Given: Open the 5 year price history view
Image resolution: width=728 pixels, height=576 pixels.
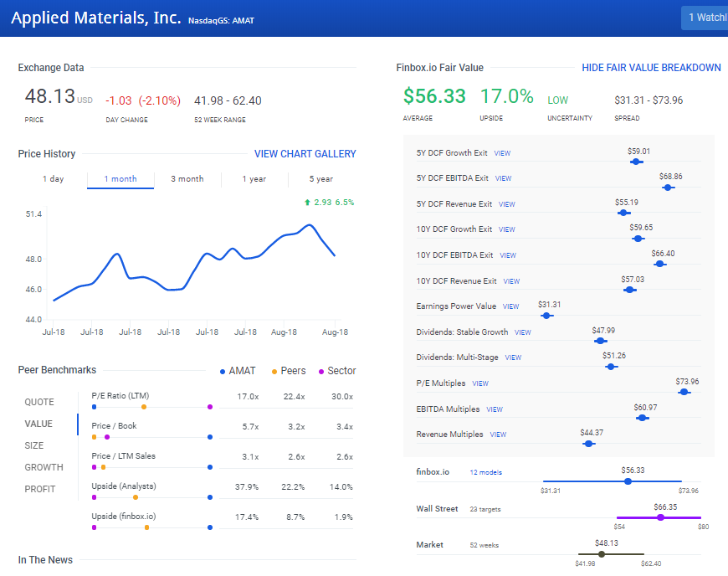Looking at the screenshot, I should pyautogui.click(x=320, y=178).
